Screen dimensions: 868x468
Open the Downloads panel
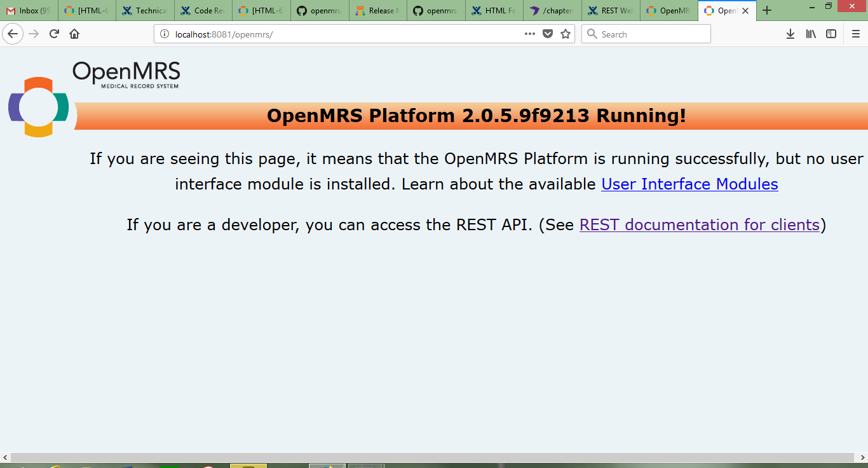790,34
